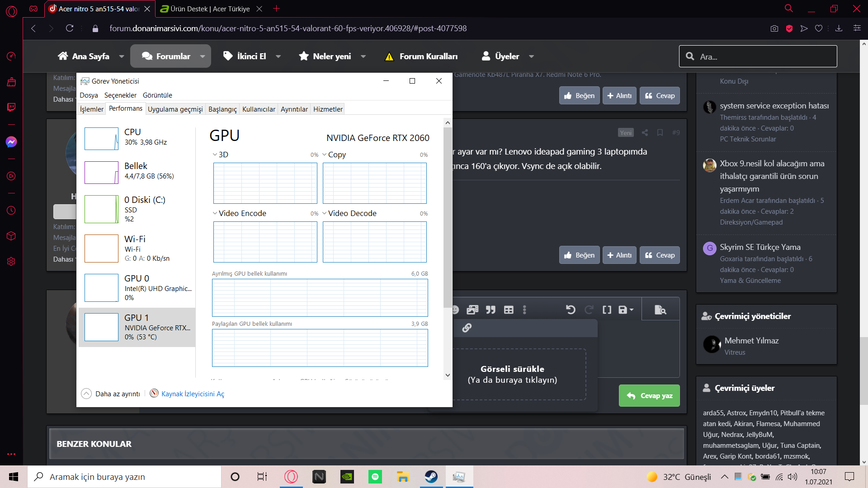Open save draft dropdown in editor

[626, 310]
